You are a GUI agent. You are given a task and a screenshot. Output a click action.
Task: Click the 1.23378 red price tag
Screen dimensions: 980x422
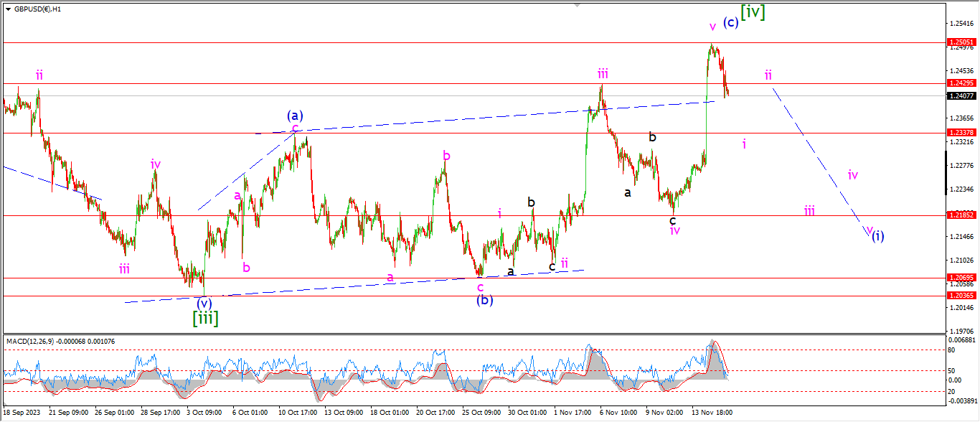[x=961, y=133]
